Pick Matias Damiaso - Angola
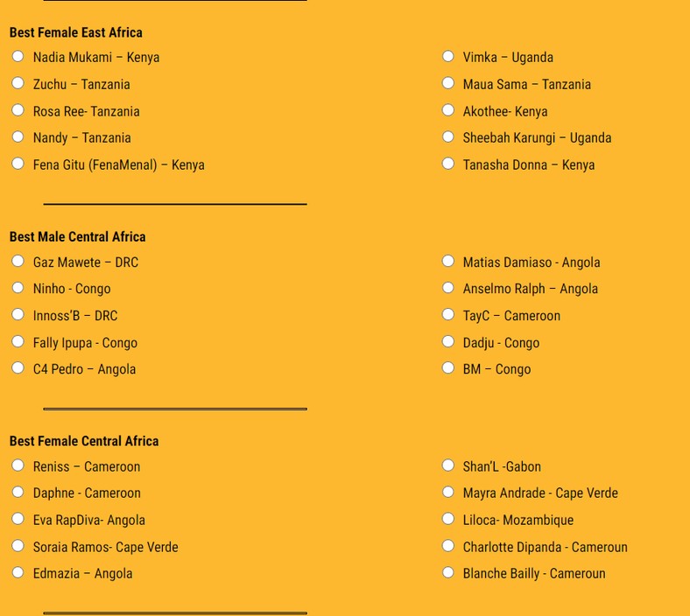The width and height of the screenshot is (690, 616). point(447,261)
